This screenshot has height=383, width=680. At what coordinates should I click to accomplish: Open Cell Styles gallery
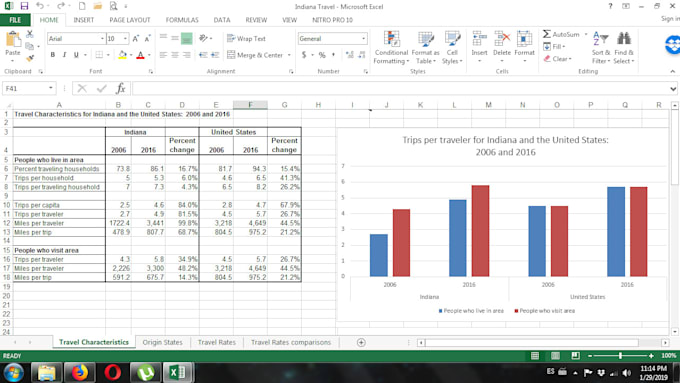click(452, 48)
